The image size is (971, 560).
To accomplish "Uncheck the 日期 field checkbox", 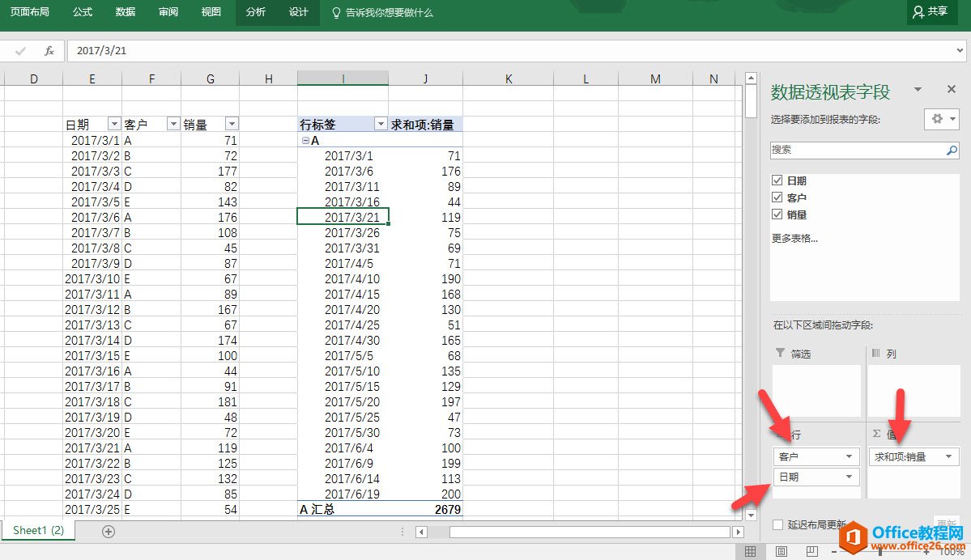I will click(777, 180).
